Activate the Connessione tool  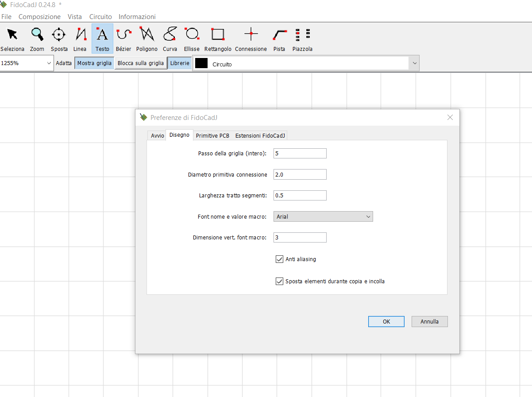pos(251,38)
